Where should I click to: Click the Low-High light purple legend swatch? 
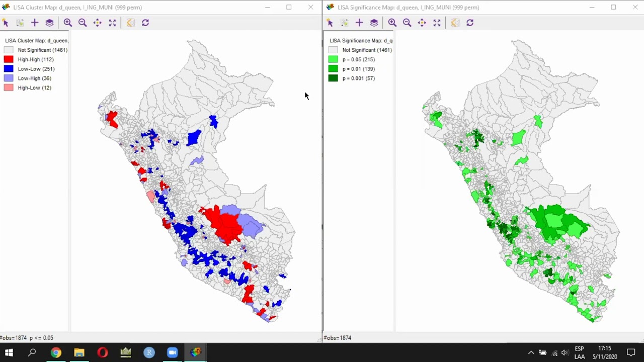[9, 78]
